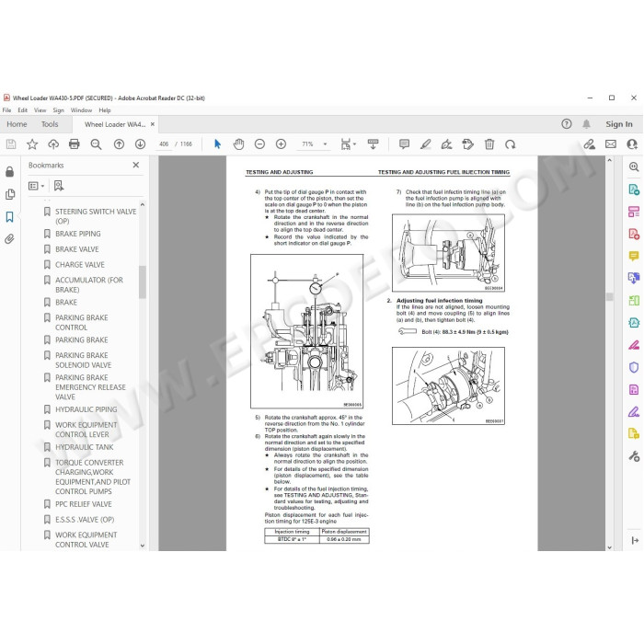Open the Window menu

pos(81,110)
